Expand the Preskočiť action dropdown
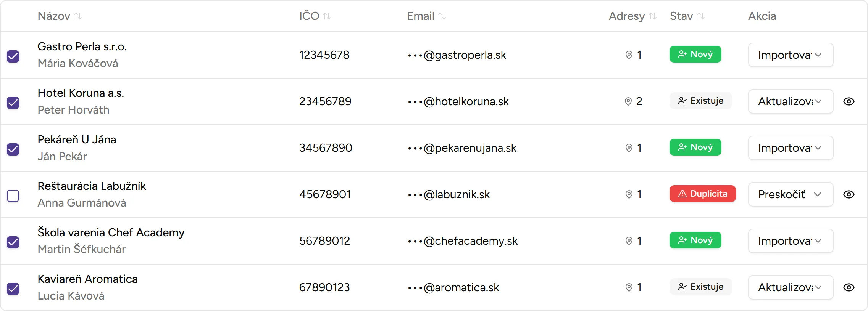 [x=790, y=194]
